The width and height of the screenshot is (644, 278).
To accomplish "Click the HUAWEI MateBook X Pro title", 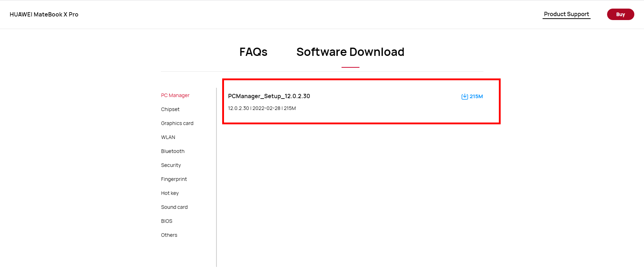I will pyautogui.click(x=44, y=14).
